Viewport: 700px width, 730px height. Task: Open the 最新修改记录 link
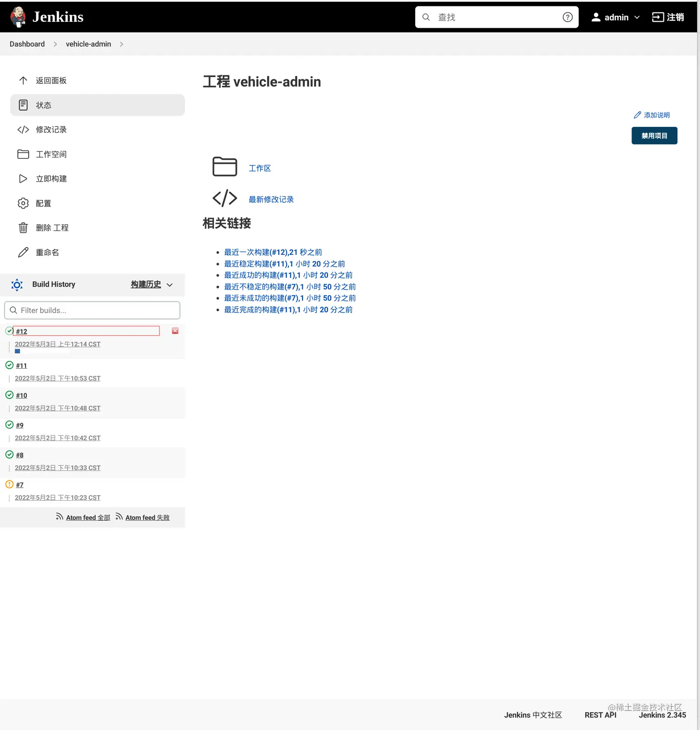tap(271, 200)
